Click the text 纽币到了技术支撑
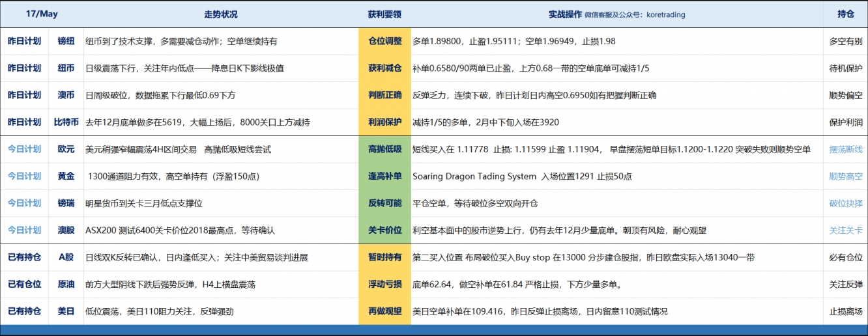The height and width of the screenshot is (336, 868). pos(119,41)
